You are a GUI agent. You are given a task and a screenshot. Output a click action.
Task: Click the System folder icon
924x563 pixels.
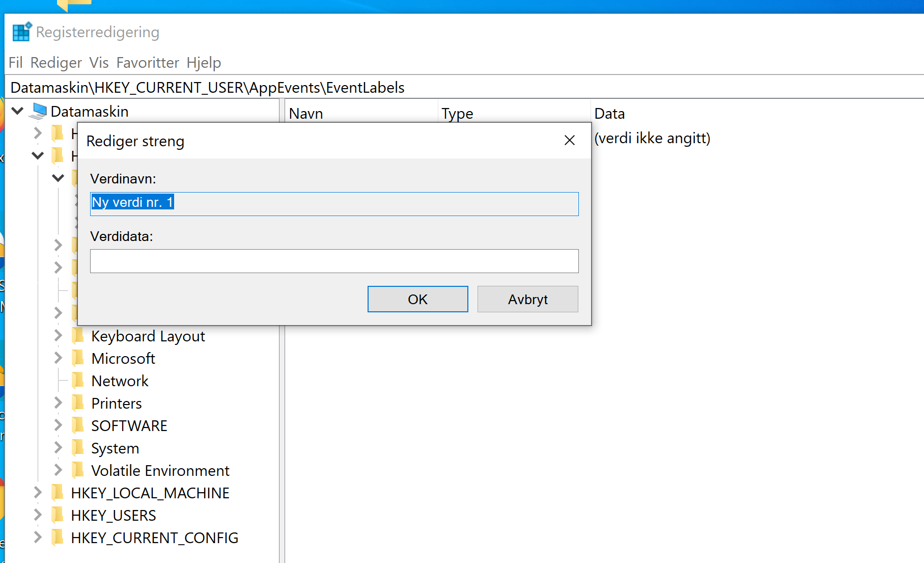[79, 448]
